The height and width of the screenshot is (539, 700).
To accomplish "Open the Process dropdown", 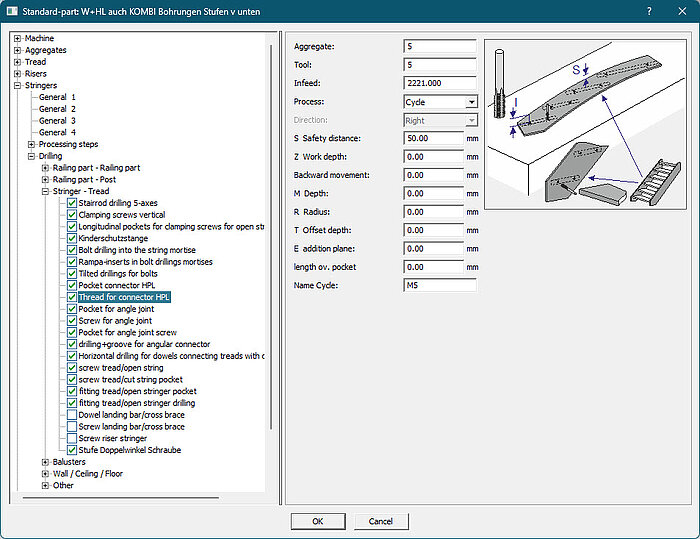I will 471,102.
